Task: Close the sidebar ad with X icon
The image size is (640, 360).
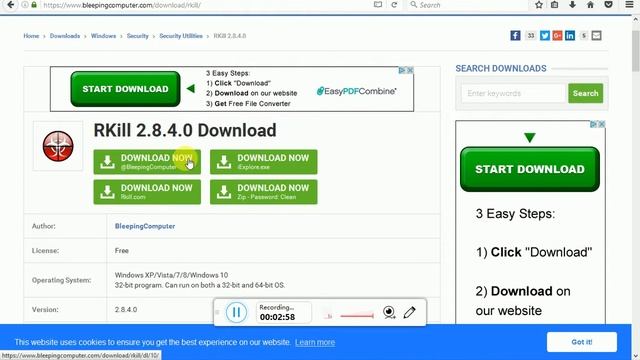Action: coord(601,124)
